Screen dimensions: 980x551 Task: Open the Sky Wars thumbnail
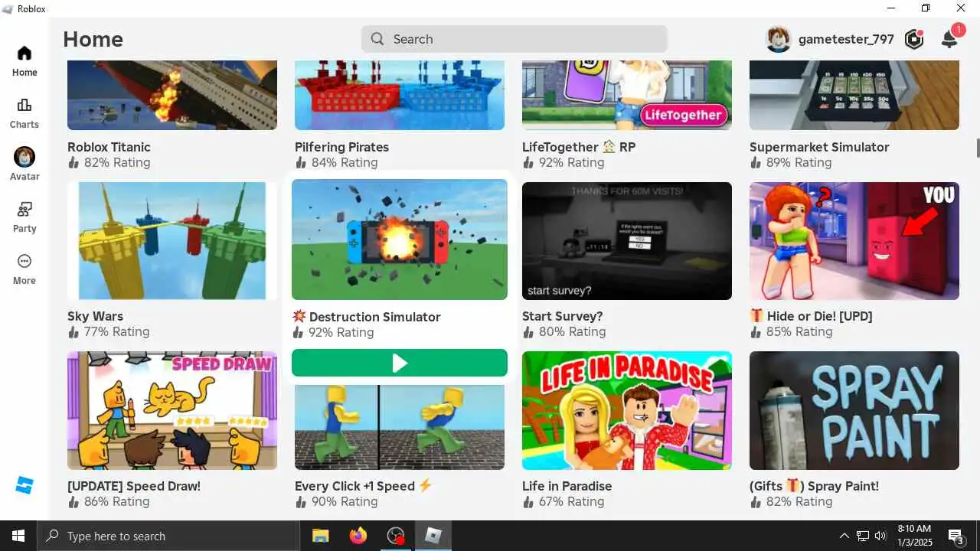172,241
